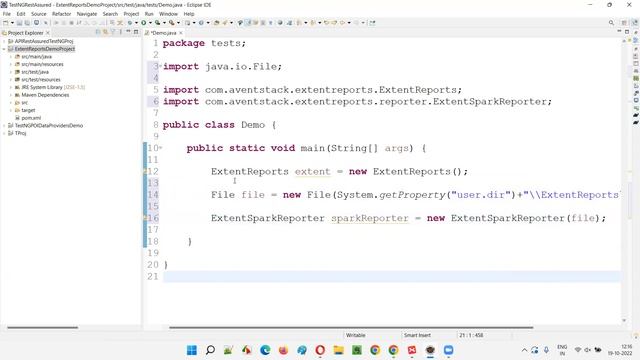Collapse the ExtentReportsDemoProject tree node
Image resolution: width=640 pixels, height=360 pixels.
(x=4, y=49)
